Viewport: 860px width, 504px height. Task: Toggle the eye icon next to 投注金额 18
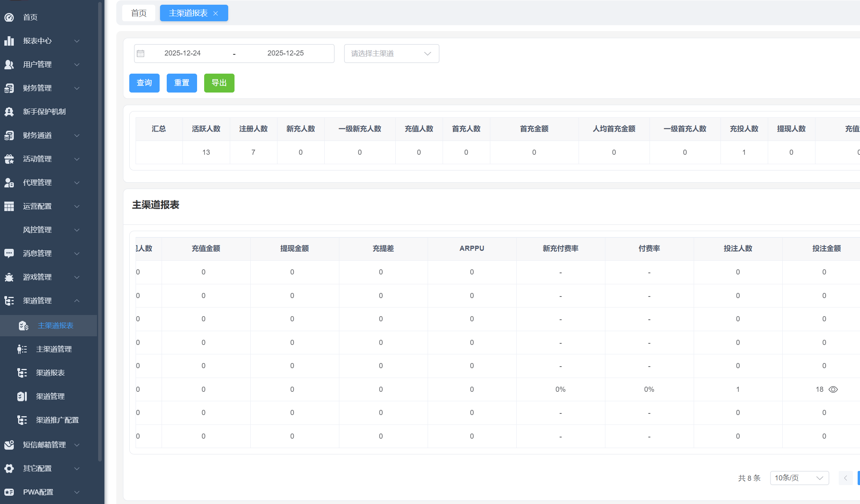point(833,389)
